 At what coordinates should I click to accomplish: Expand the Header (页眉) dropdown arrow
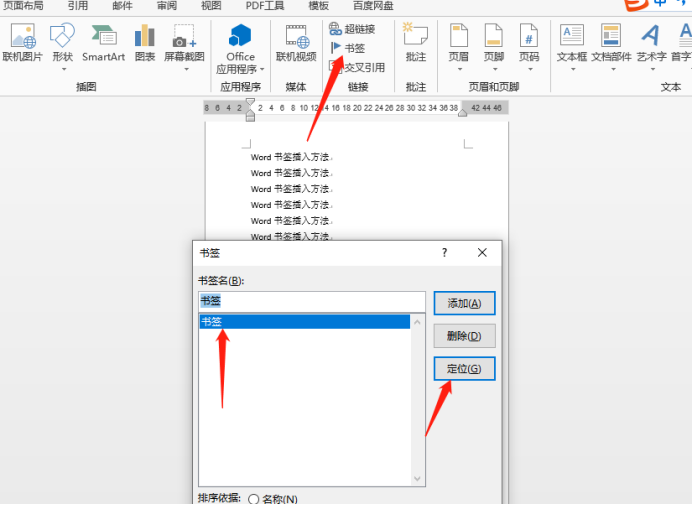pyautogui.click(x=460, y=69)
